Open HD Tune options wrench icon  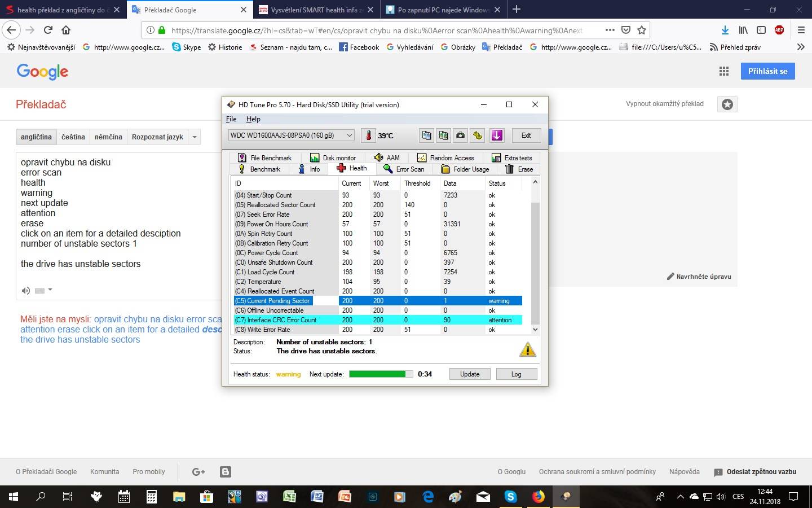[x=478, y=135]
